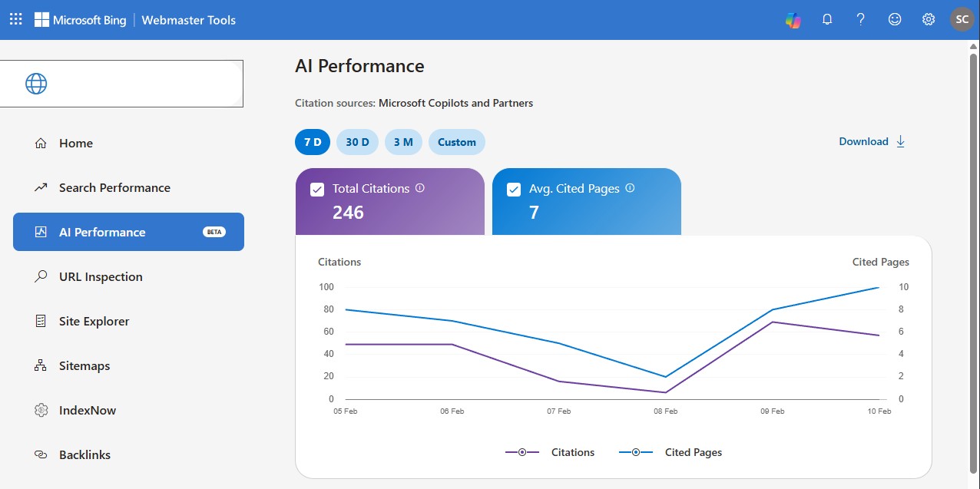Switch to the 30 D time range

(357, 142)
